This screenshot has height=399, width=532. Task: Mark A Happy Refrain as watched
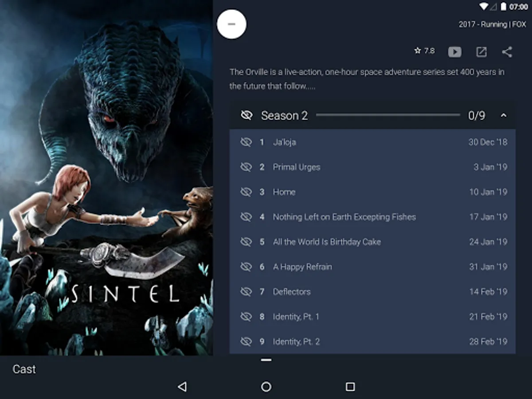[x=246, y=266]
